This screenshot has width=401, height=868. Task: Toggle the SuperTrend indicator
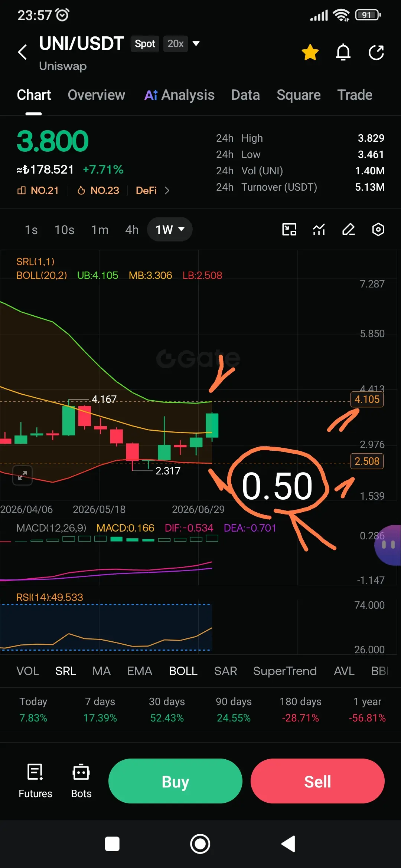pyautogui.click(x=285, y=671)
